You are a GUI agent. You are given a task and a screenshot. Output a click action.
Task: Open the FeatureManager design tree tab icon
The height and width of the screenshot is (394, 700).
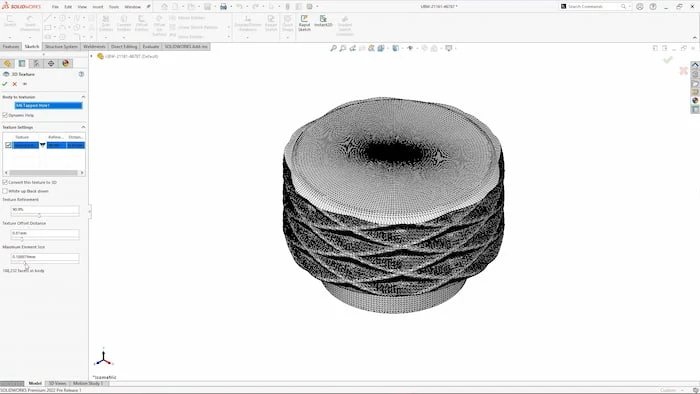tap(7, 63)
